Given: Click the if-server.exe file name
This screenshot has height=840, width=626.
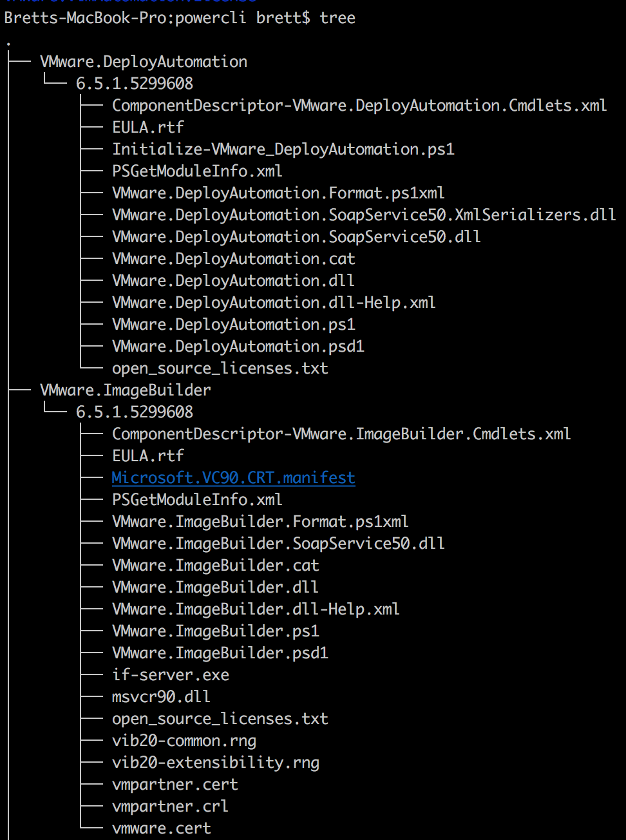Looking at the screenshot, I should (171, 675).
